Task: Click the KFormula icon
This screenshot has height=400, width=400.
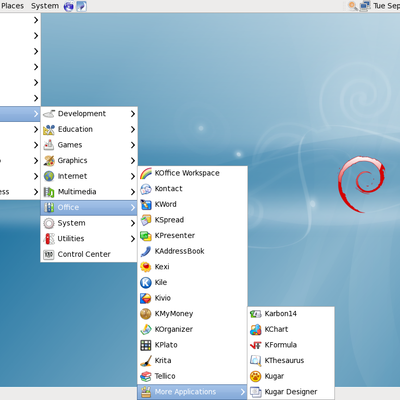Action: click(256, 345)
